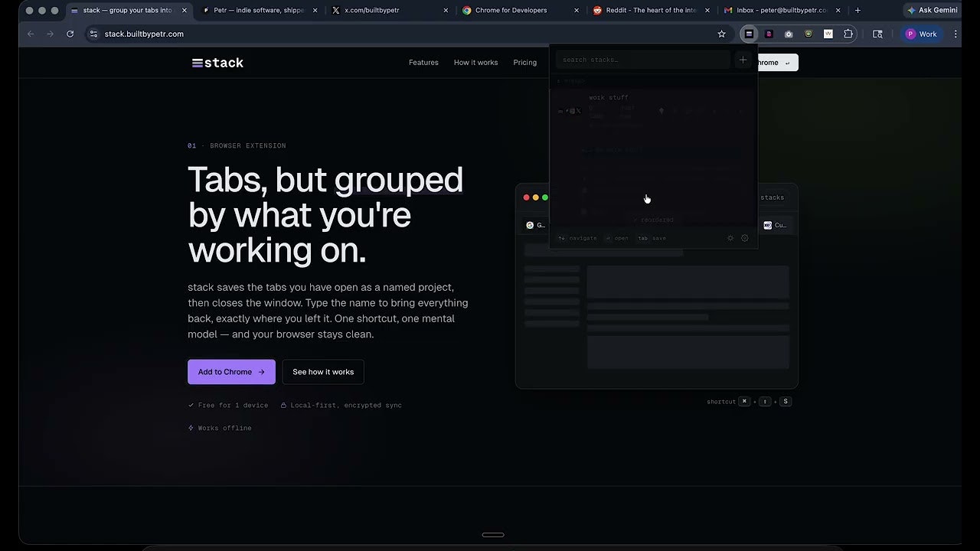The width and height of the screenshot is (980, 551).
Task: Click the white W extension icon
Action: point(828,34)
